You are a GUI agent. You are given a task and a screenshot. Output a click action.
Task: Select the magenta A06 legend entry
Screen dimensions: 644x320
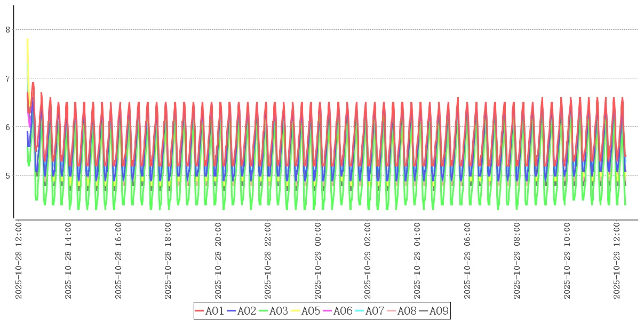pyautogui.click(x=337, y=311)
